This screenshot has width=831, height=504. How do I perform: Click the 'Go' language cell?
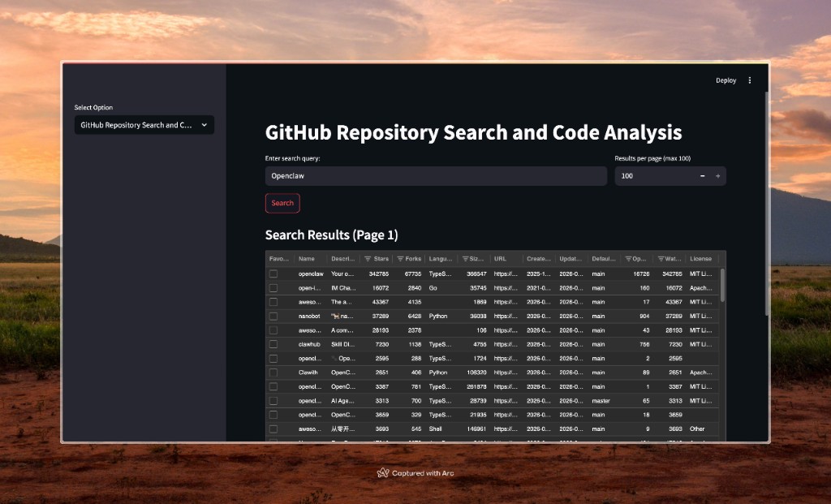[x=441, y=288]
